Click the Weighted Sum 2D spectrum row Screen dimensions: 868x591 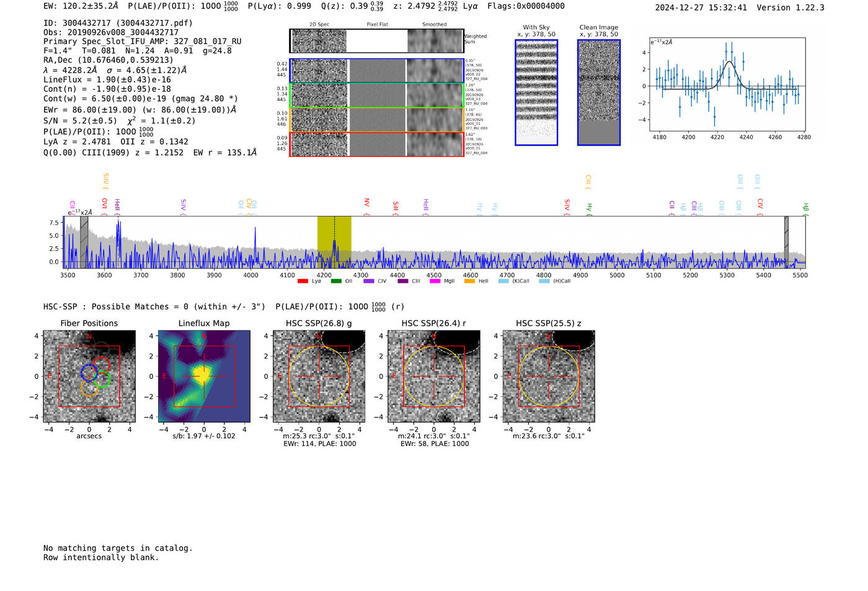point(376,41)
